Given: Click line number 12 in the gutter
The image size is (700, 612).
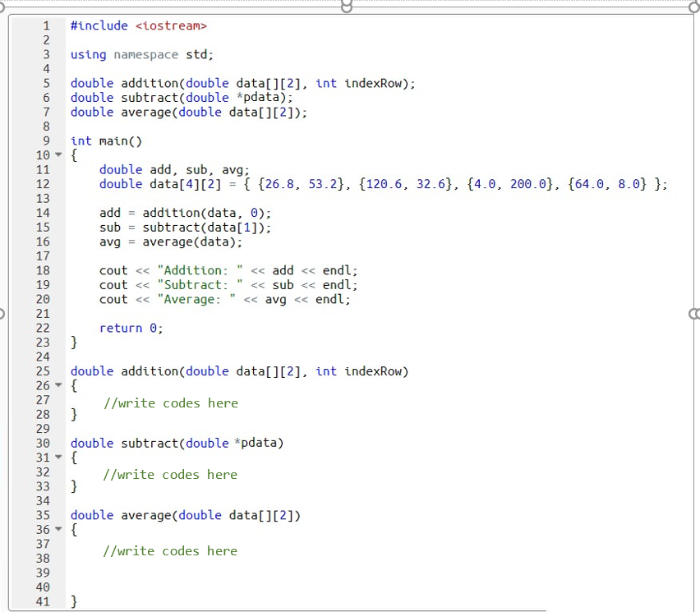Looking at the screenshot, I should [x=43, y=184].
